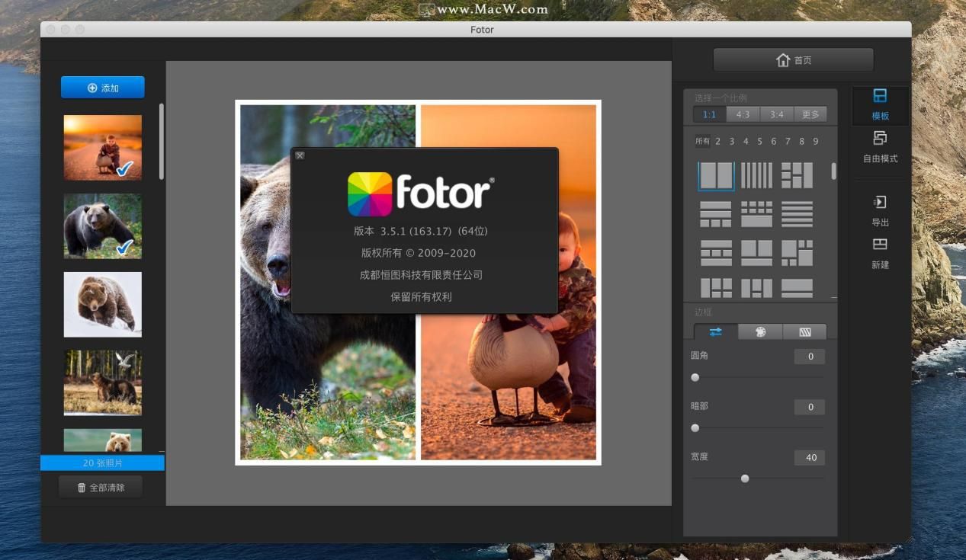Click the 模板 (Template) mode icon
Viewport: 966px width, 560px height.
[880, 96]
